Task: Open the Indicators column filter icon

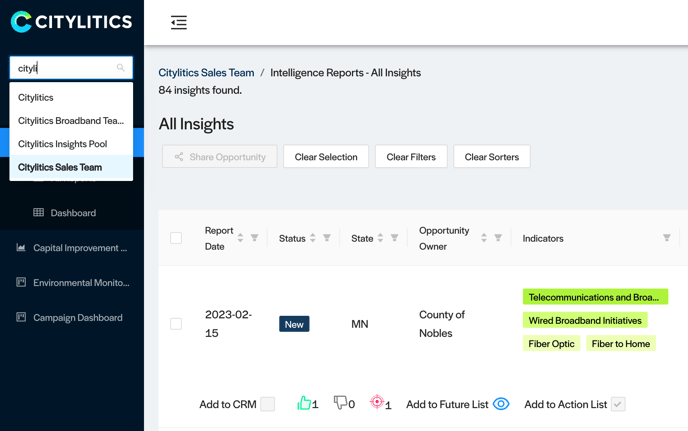Action: (666, 238)
